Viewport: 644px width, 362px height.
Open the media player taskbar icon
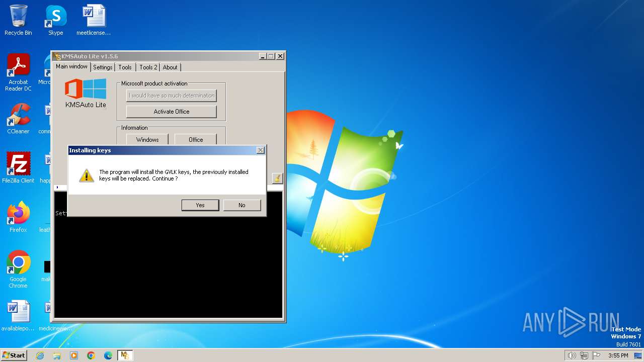pos(74,355)
